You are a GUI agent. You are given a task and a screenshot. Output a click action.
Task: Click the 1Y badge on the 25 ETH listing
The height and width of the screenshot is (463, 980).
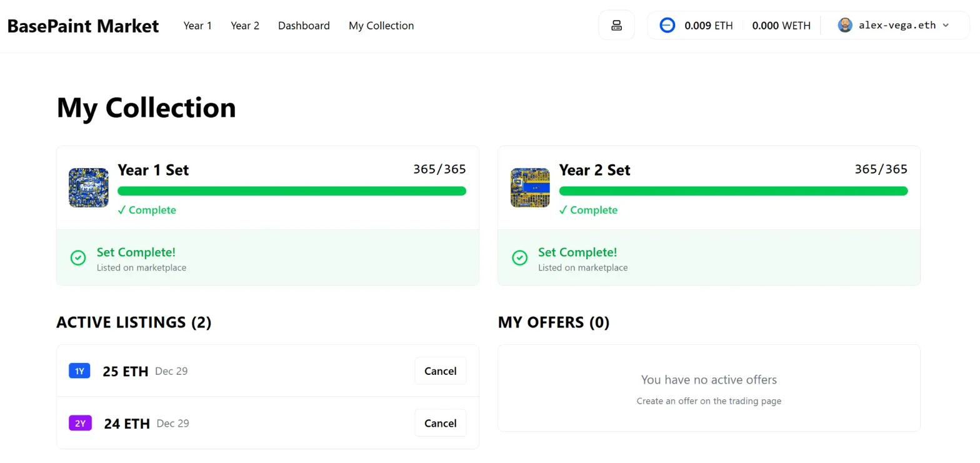(x=79, y=371)
